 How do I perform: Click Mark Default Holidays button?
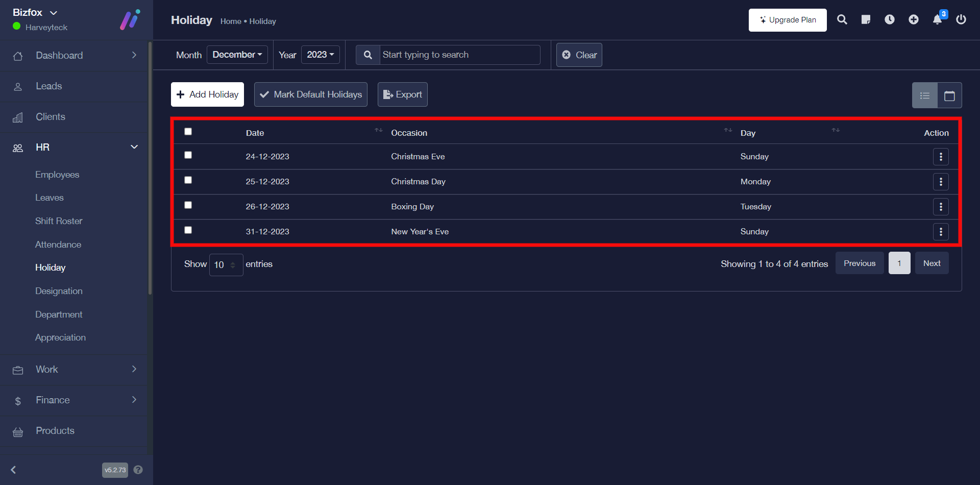pyautogui.click(x=310, y=94)
